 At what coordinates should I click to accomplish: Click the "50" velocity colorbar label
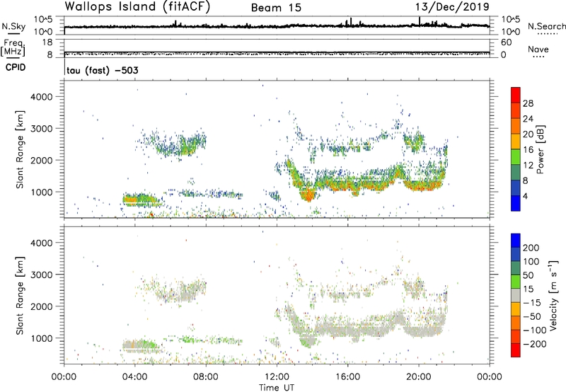528,275
